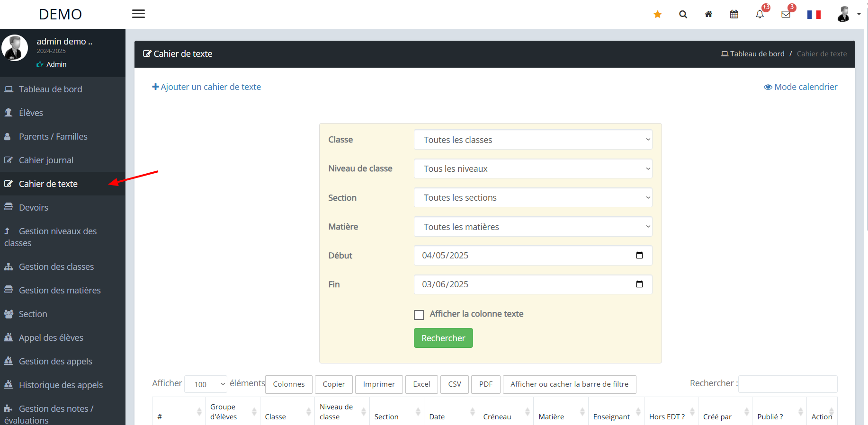Open Cahier journal in the sidebar
The image size is (868, 425).
point(63,160)
